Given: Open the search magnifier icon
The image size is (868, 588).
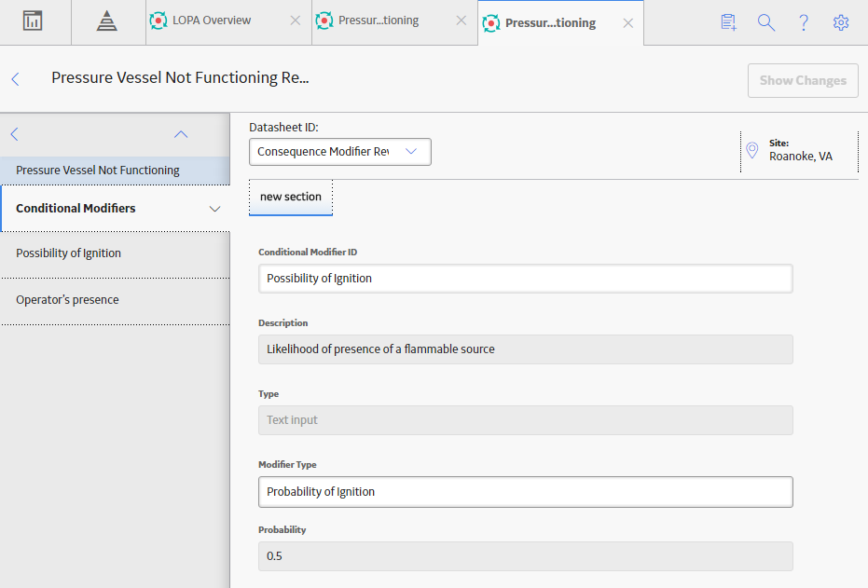Looking at the screenshot, I should [x=766, y=22].
